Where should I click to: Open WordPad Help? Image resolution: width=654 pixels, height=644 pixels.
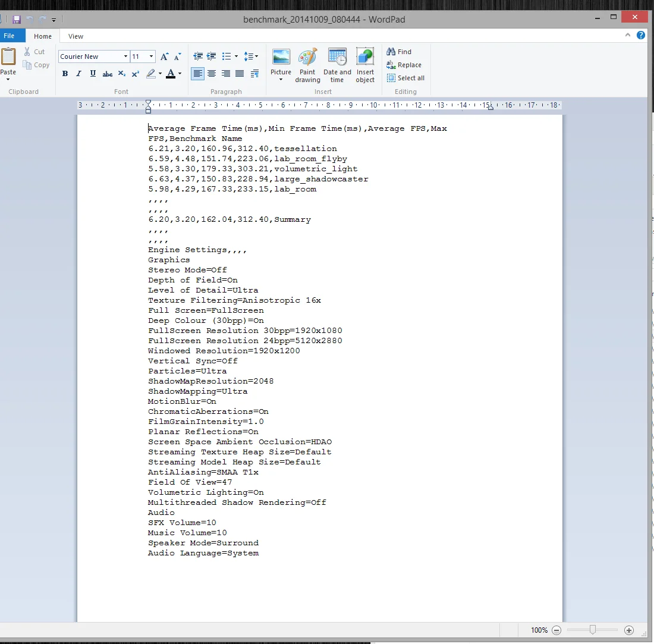pyautogui.click(x=641, y=36)
